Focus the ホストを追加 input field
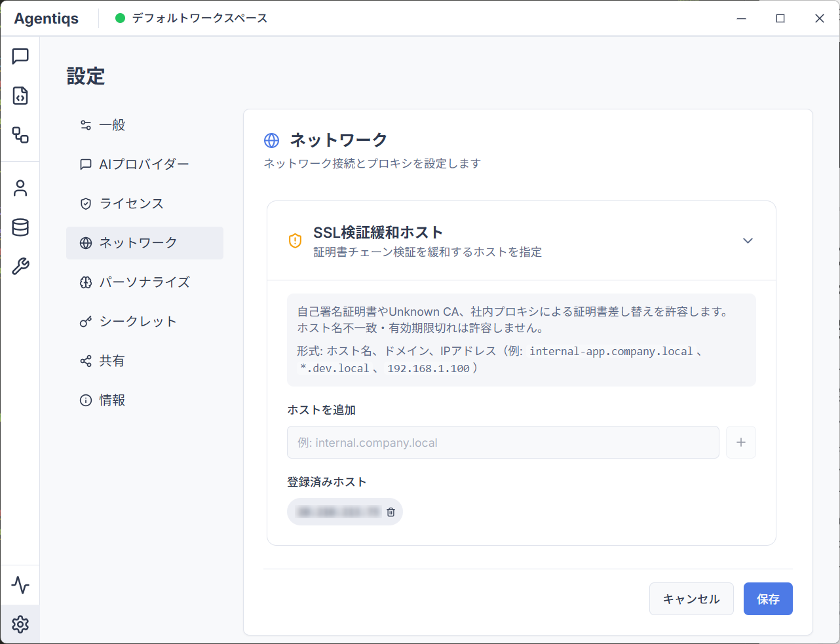Image resolution: width=840 pixels, height=644 pixels. tap(503, 442)
